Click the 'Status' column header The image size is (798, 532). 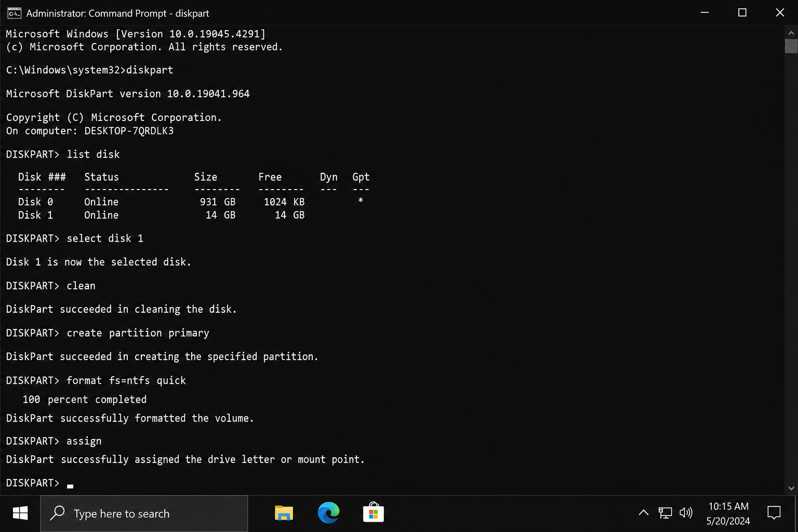click(x=101, y=177)
